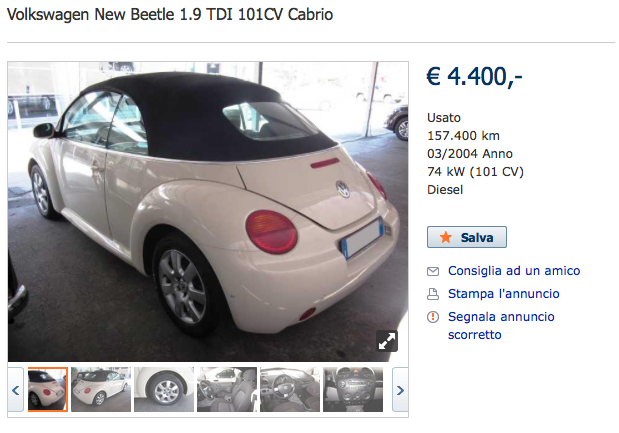Viewport: 619px width, 433px height.
Task: Go to previous thumbnails with left arrow
Action: click(16, 390)
